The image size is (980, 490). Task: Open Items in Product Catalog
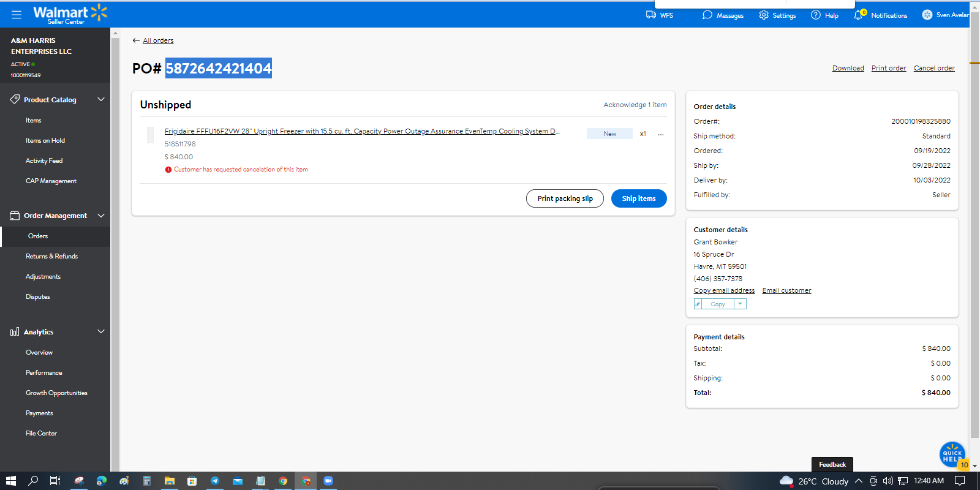pyautogui.click(x=34, y=121)
